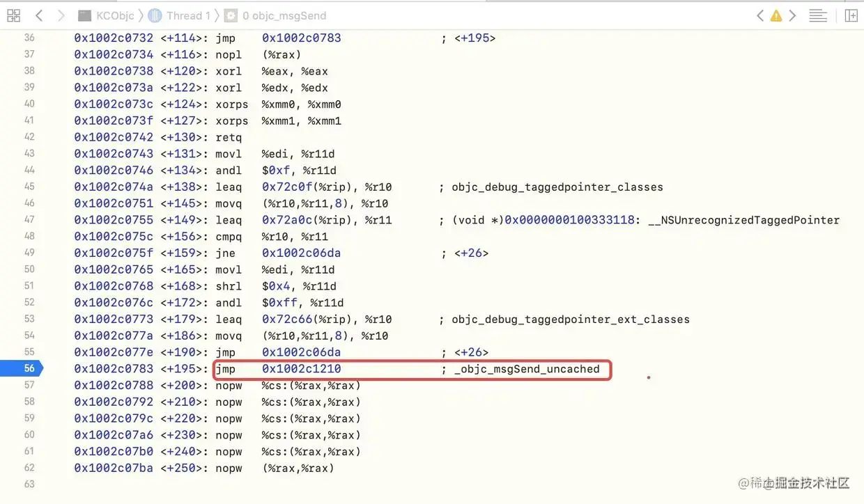Click the jne instruction at +159
Image resolution: width=864 pixels, height=504 pixels.
(278, 253)
